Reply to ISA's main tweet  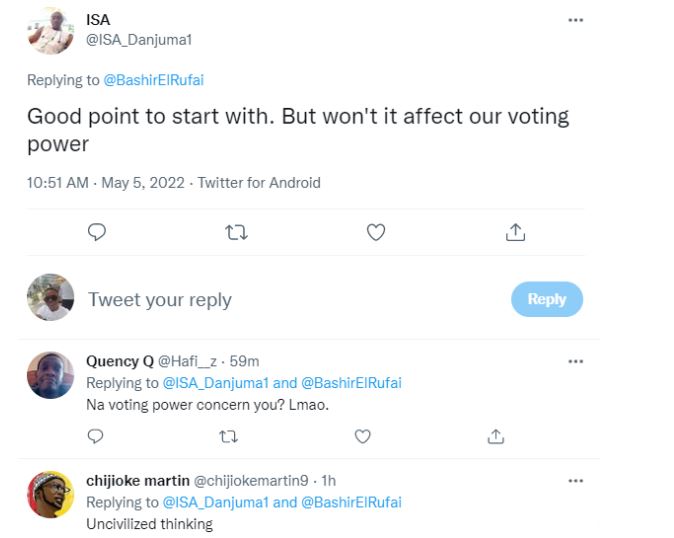[97, 232]
